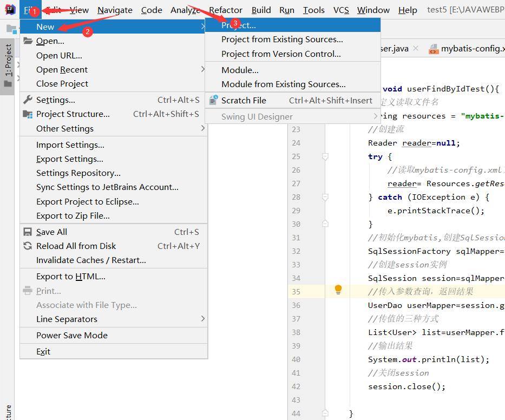Open Import Settings...
505x420 pixels.
(114, 145)
